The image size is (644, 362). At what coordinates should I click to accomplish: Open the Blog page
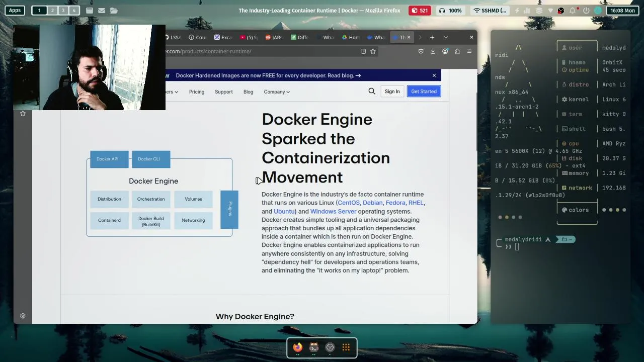click(x=249, y=92)
